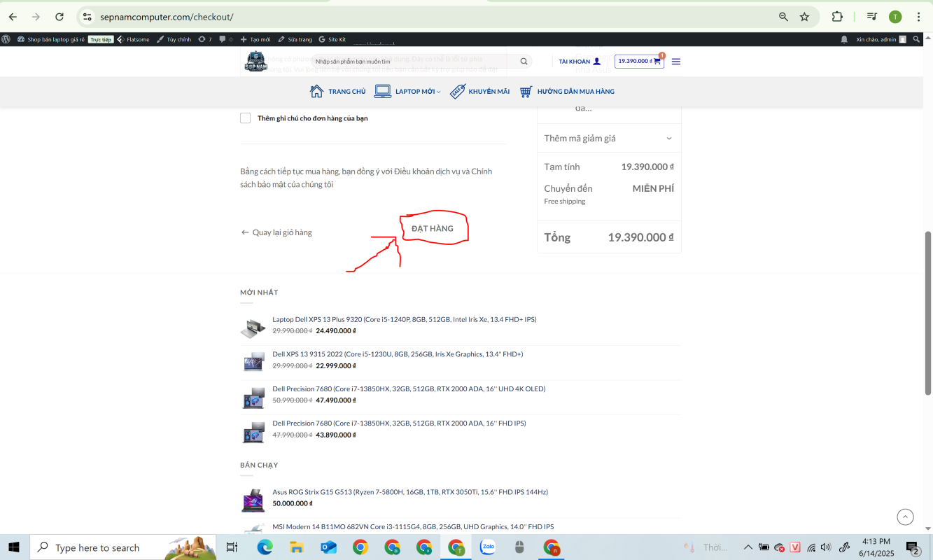933x560 pixels.
Task: Open the comments bubble in admin bar
Action: (x=225, y=39)
